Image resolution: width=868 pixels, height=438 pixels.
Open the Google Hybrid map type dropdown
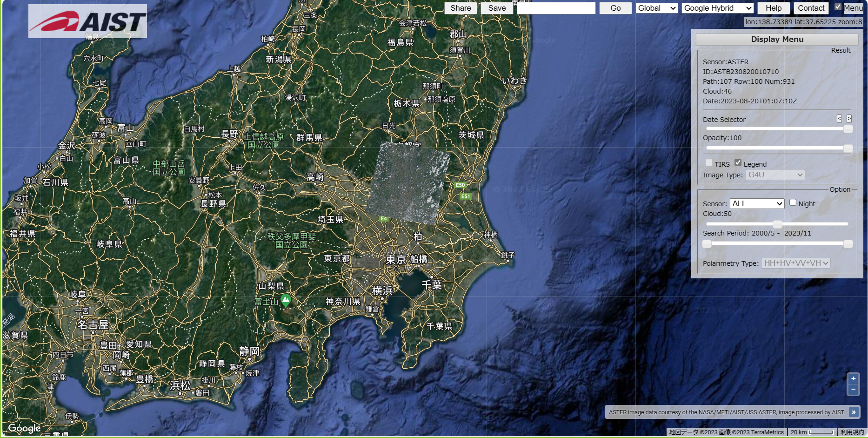(717, 8)
